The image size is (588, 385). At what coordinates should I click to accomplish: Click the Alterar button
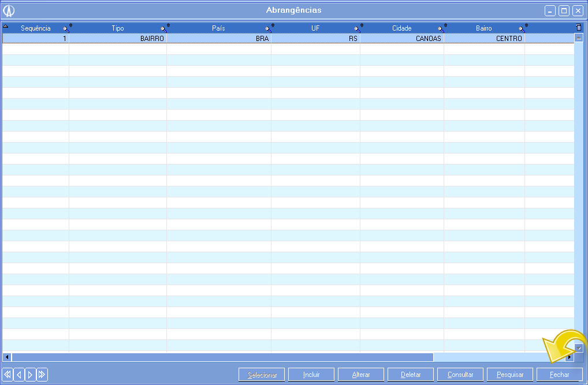(361, 375)
